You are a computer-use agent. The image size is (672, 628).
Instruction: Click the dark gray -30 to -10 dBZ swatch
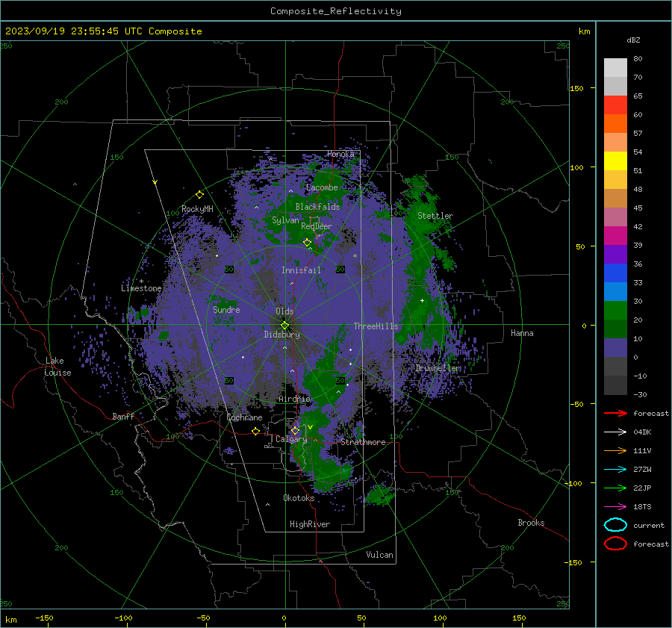pos(615,385)
